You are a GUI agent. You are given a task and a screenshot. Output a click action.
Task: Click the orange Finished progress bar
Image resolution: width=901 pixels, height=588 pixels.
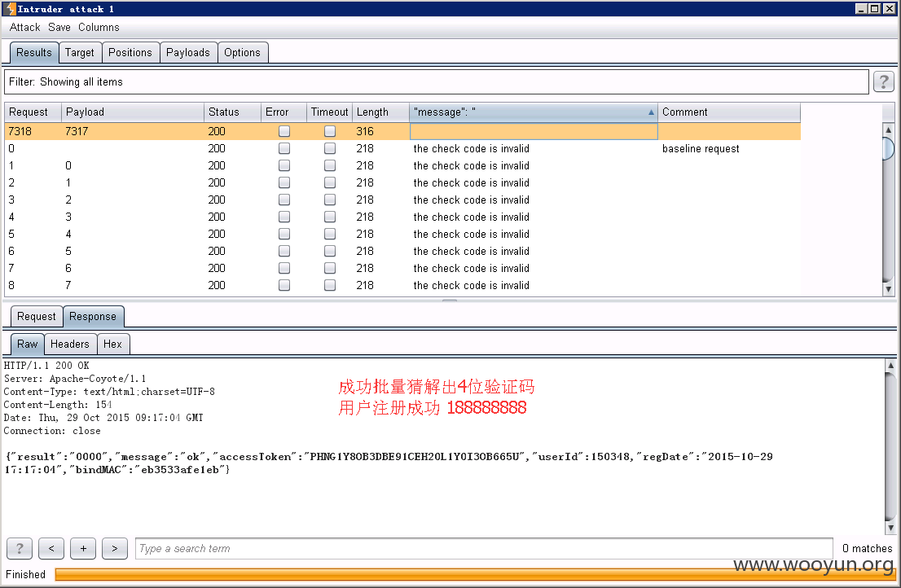coord(475,575)
